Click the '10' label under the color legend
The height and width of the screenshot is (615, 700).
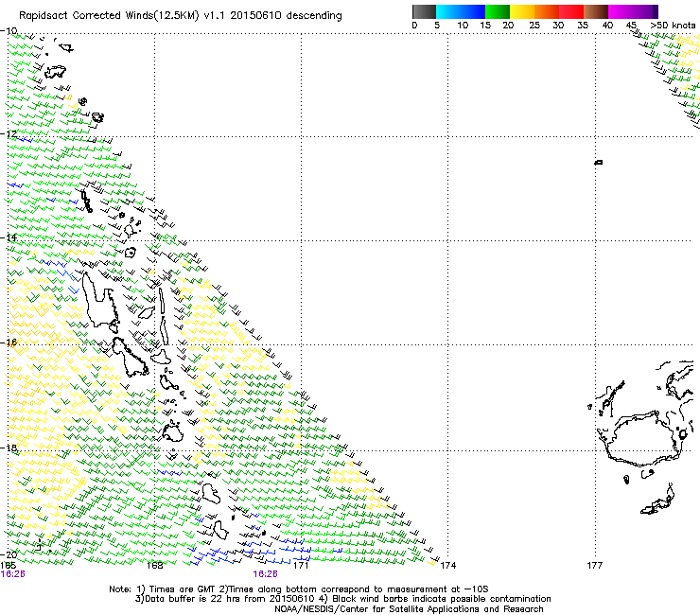[463, 26]
